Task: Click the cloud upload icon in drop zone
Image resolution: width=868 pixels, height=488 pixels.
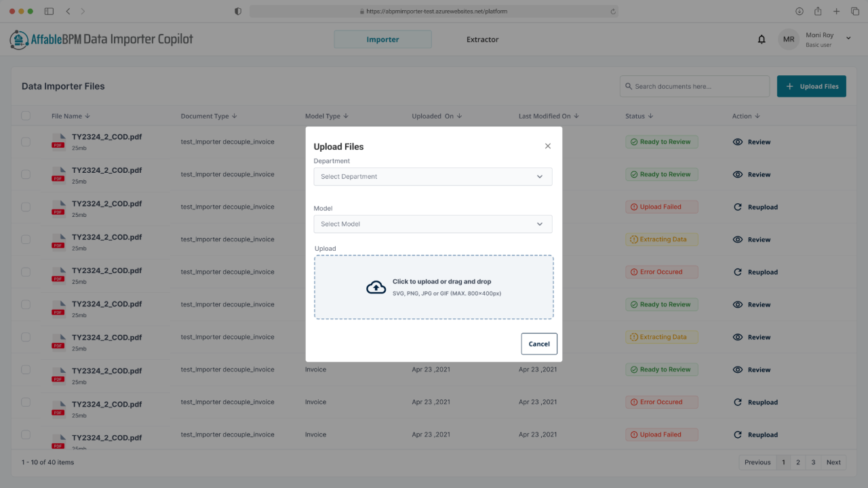Action: (376, 287)
